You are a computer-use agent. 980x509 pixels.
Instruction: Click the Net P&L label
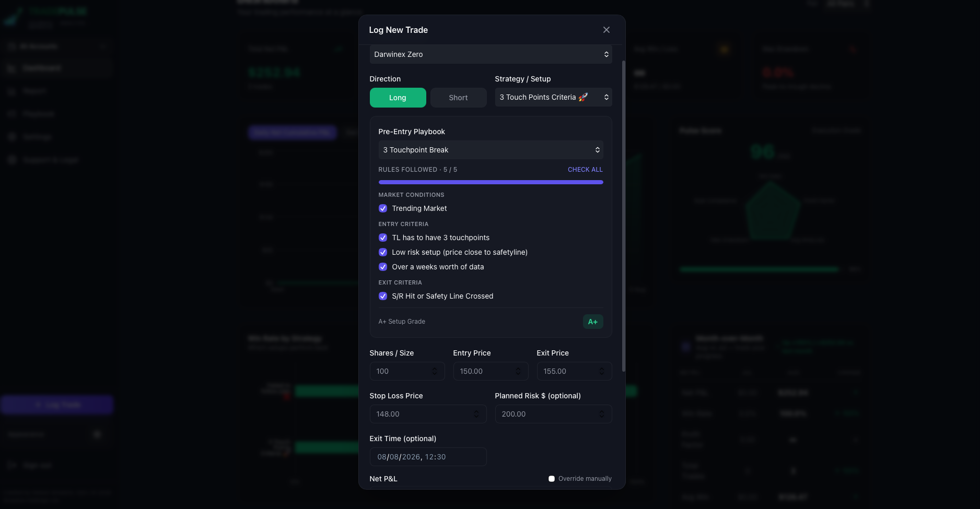[x=383, y=479]
